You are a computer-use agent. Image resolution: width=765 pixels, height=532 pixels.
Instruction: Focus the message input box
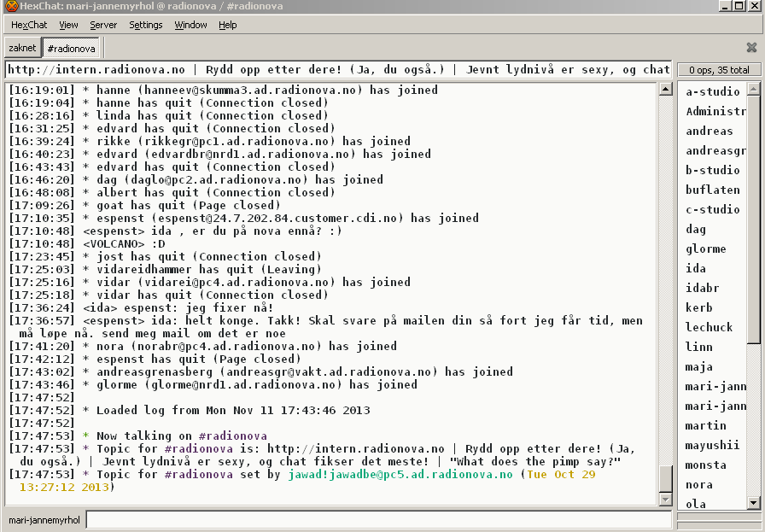pos(379,520)
